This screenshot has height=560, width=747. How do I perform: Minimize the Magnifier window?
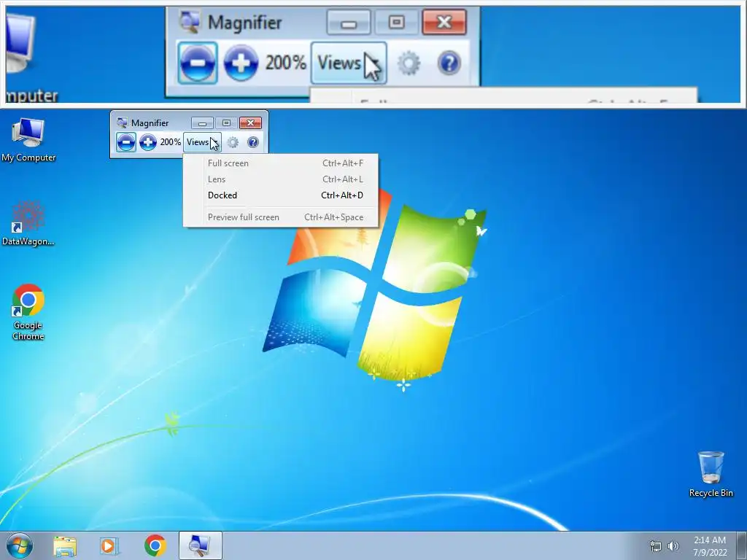point(202,122)
